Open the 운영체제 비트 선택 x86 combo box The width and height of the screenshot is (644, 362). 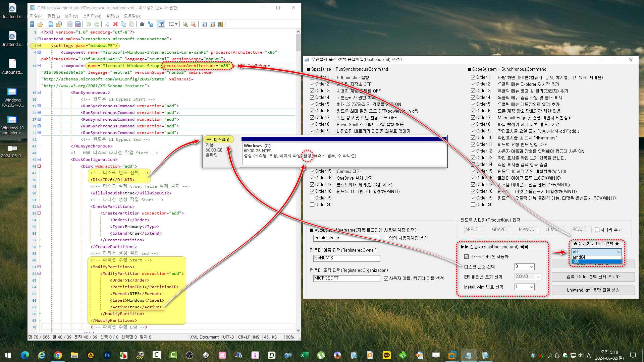(597, 252)
